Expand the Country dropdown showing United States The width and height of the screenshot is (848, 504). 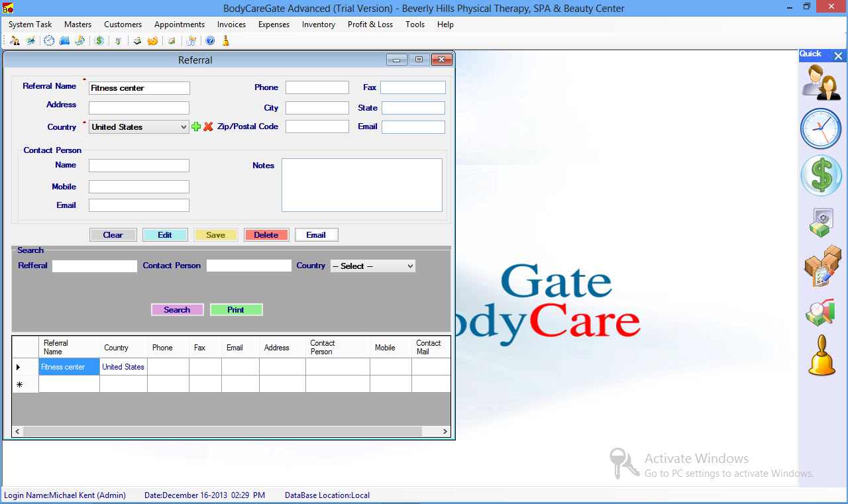[184, 127]
